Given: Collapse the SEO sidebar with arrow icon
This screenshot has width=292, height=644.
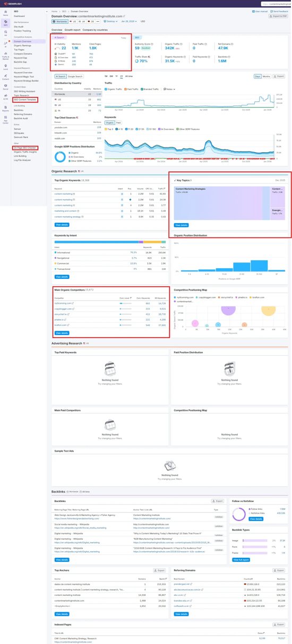Looking at the screenshot, I should point(47,11).
